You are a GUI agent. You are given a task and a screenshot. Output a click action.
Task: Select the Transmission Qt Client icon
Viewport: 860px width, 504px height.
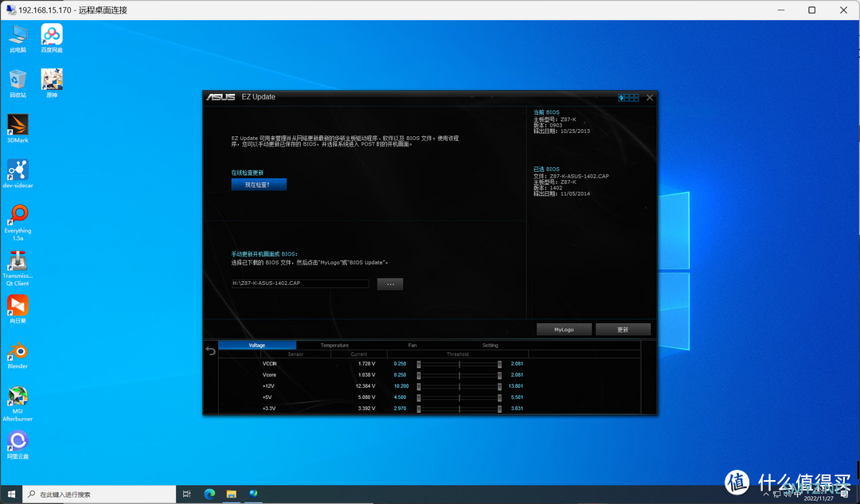click(18, 268)
